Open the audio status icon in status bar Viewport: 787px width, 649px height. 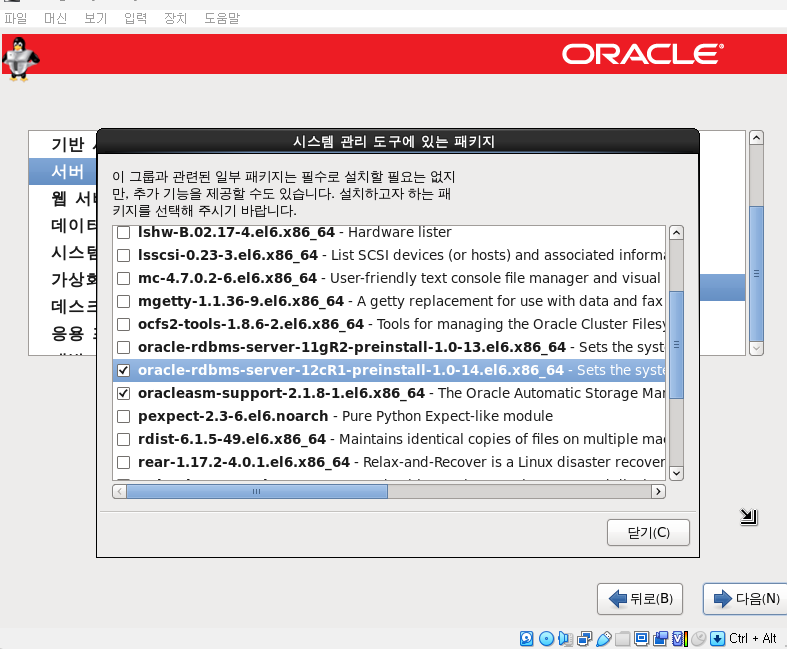pyautogui.click(x=565, y=638)
